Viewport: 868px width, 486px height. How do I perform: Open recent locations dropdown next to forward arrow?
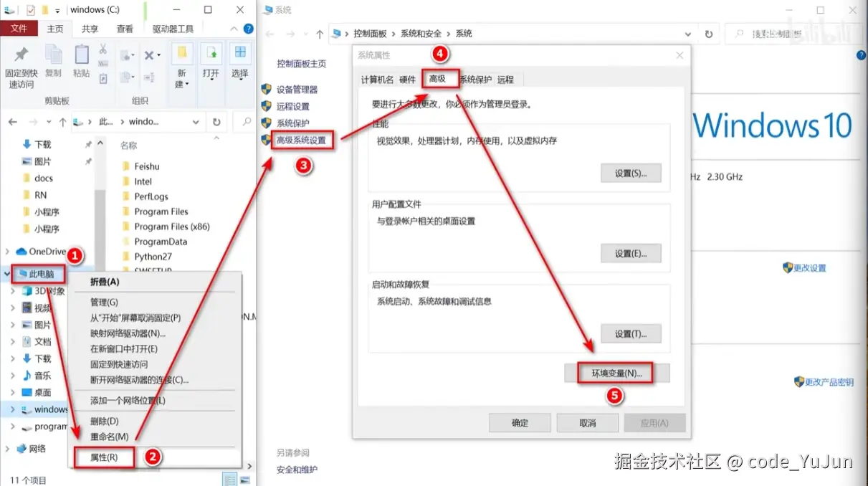49,122
